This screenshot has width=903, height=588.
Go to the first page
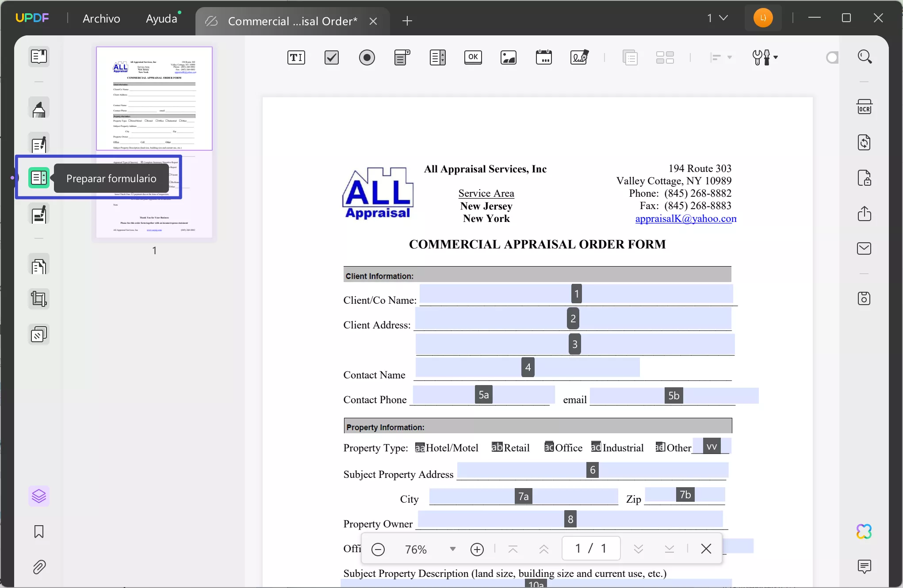click(x=513, y=549)
